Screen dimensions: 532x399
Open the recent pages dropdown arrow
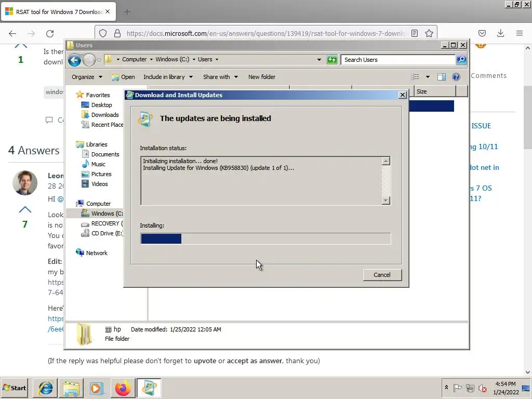pyautogui.click(x=99, y=60)
